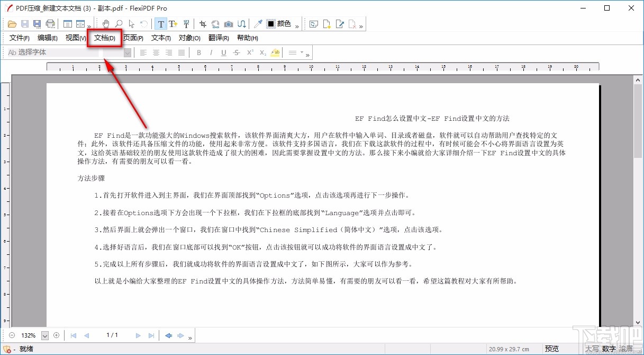This screenshot has width=644, height=355.
Task: Click the yellow text highlight icon
Action: (x=275, y=52)
